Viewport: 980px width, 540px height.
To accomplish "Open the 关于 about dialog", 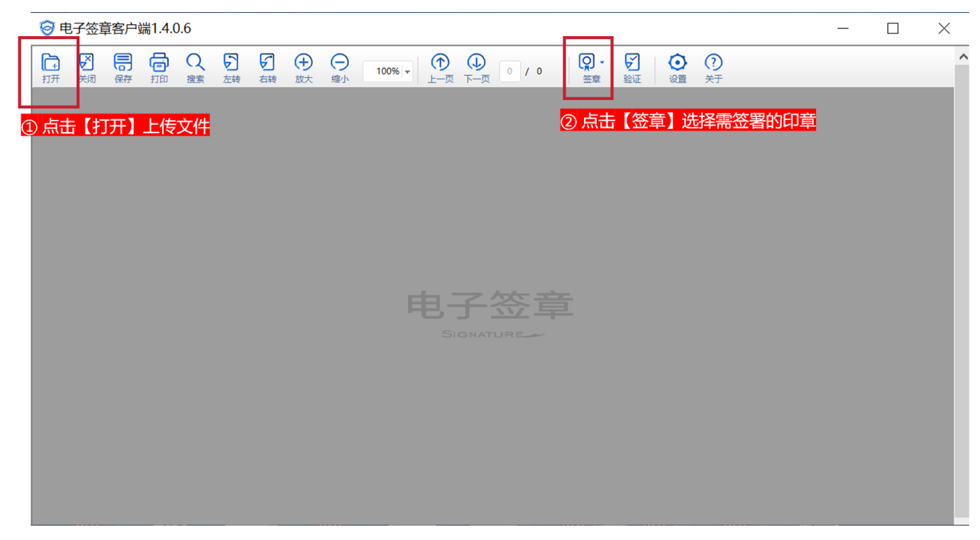I will coord(713,68).
